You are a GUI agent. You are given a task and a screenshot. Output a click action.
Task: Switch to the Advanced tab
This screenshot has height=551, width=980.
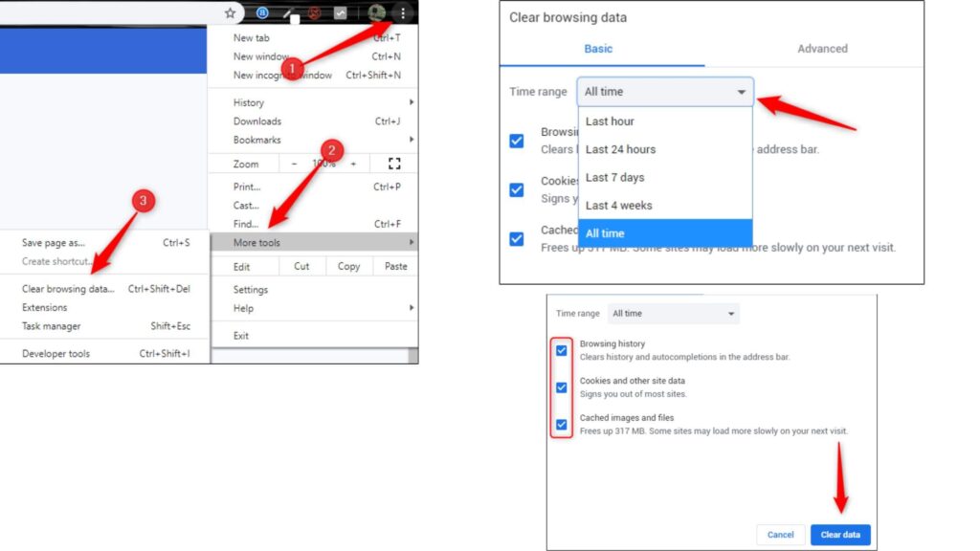coord(821,48)
